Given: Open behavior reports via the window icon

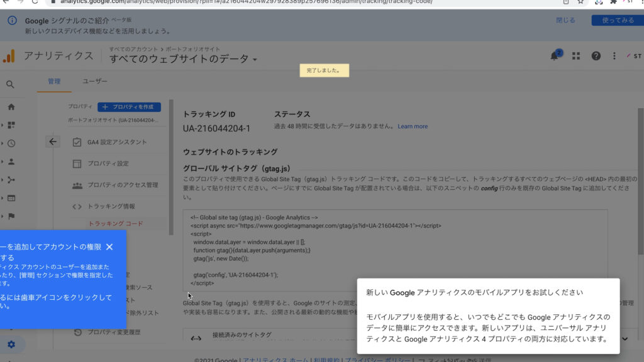Looking at the screenshot, I should click(x=11, y=198).
